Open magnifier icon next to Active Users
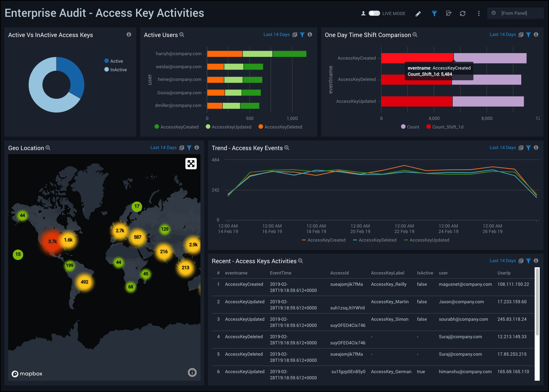549x392 pixels. point(182,35)
